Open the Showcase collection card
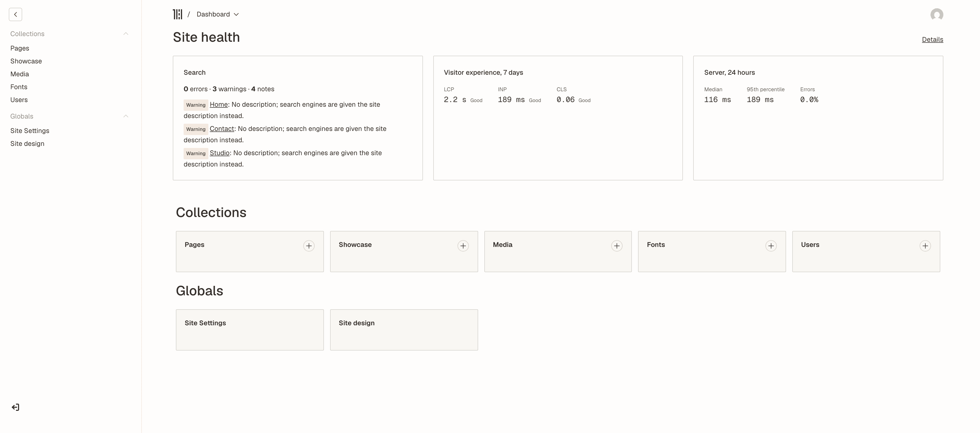The image size is (980, 433). (x=404, y=252)
